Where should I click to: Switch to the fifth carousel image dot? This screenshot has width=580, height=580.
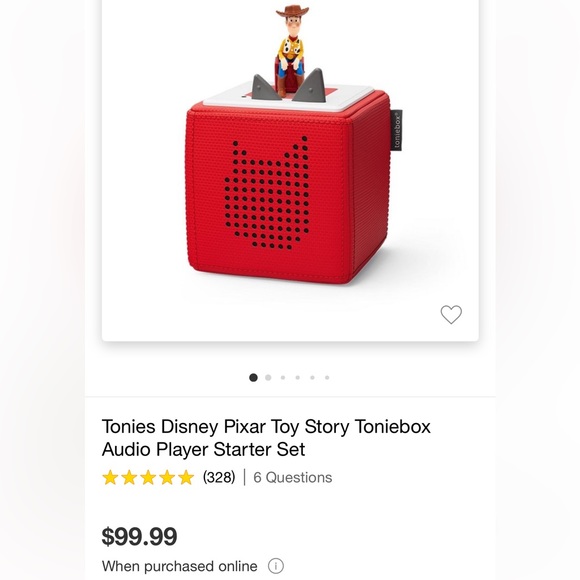click(x=313, y=377)
